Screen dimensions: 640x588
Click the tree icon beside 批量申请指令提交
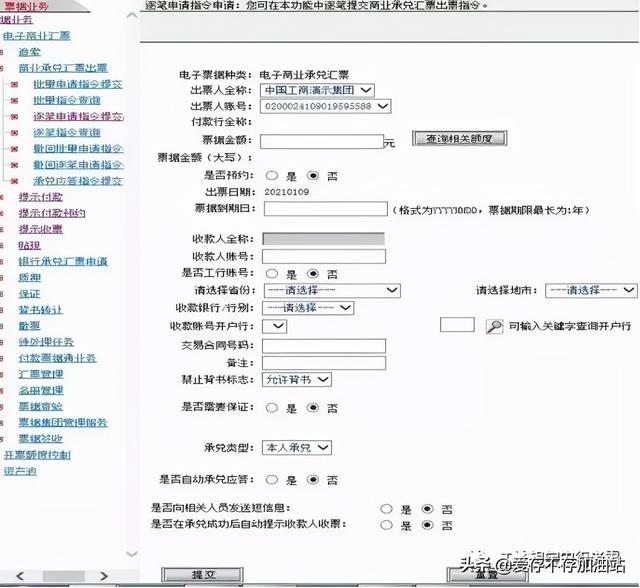(x=14, y=84)
